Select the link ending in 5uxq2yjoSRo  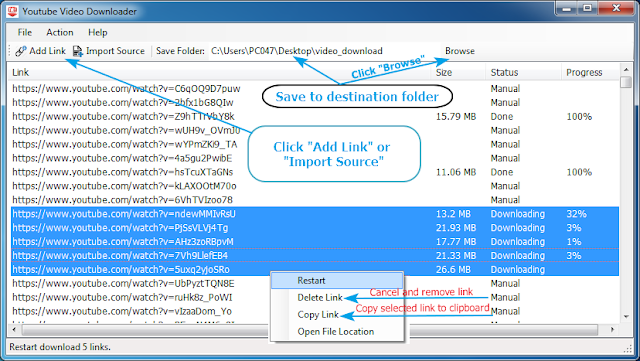(x=121, y=270)
